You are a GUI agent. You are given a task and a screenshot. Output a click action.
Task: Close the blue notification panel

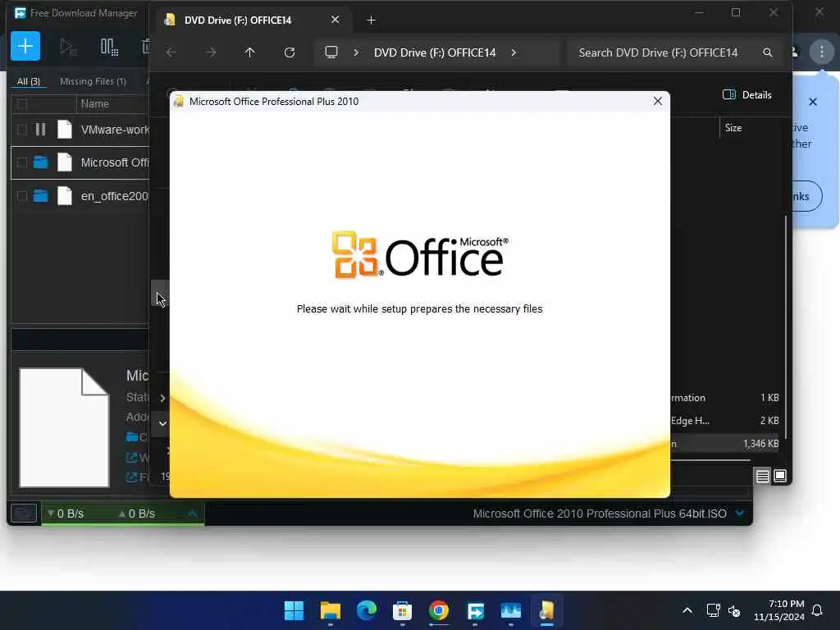point(813,102)
